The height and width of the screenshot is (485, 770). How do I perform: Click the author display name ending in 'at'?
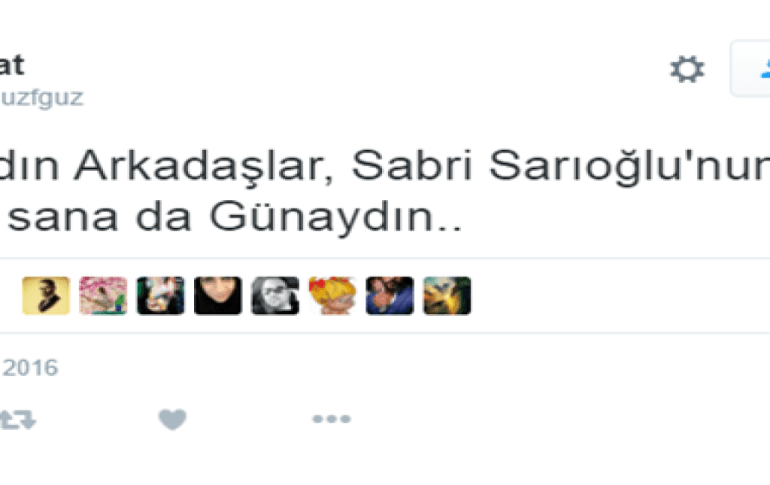[x=12, y=66]
